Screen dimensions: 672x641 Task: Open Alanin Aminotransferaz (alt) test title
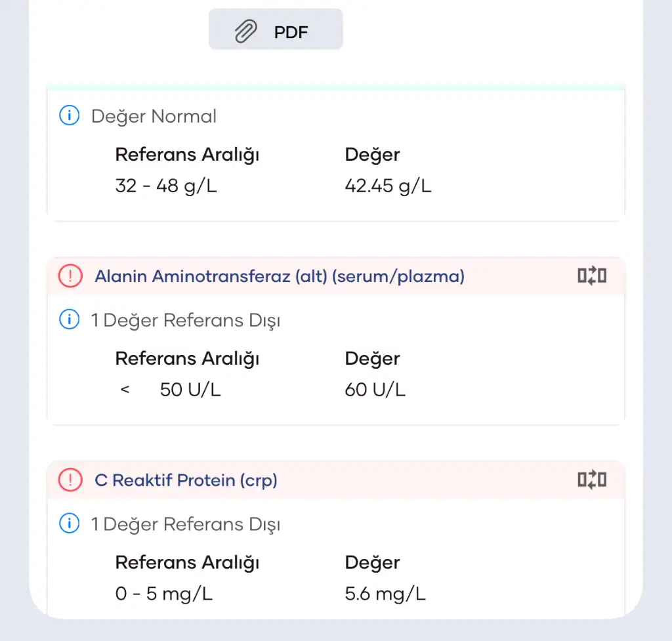pos(280,276)
